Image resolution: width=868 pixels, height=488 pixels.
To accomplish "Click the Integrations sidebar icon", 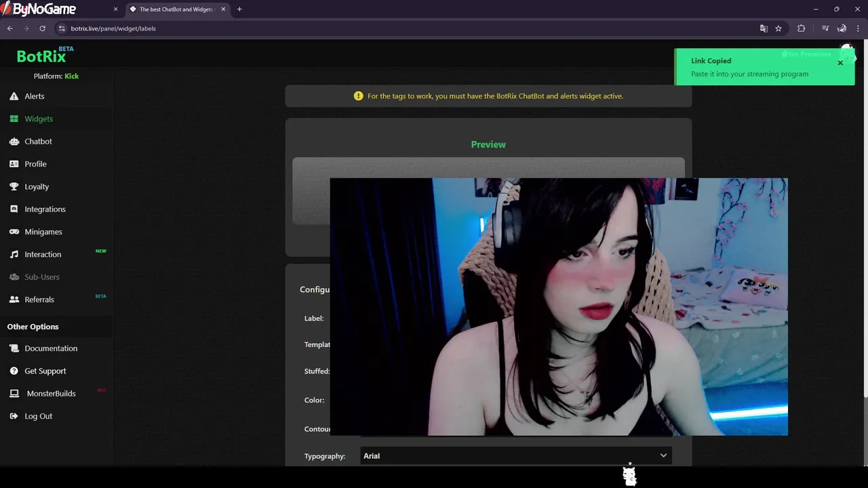I will 14,209.
